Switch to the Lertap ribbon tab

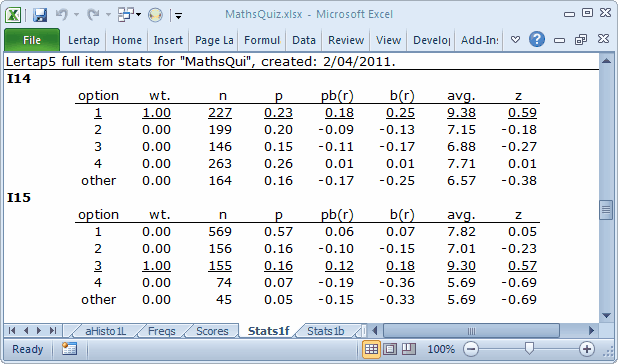point(84,40)
